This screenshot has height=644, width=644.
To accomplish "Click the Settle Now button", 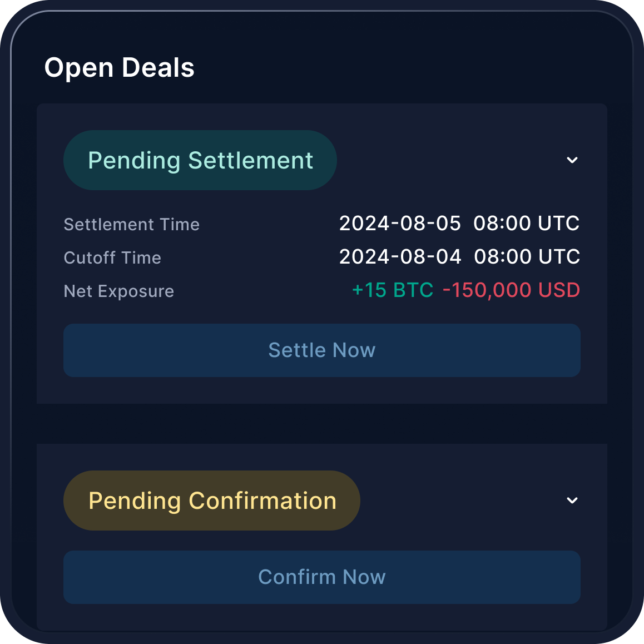I will (321, 350).
